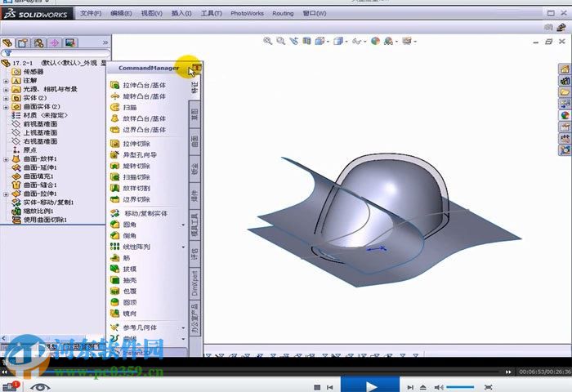Expand the 实体(2) solid bodies folder

6,98
